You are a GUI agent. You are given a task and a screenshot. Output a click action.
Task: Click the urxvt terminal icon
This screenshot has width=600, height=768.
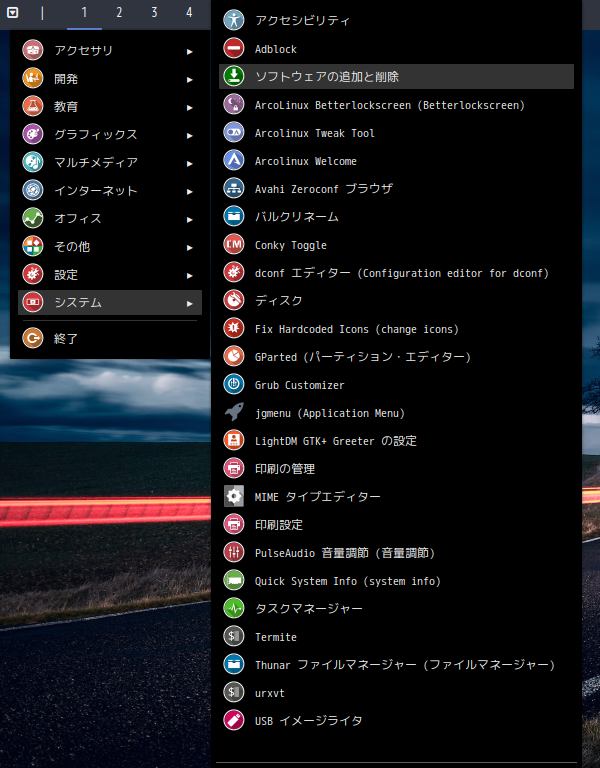pos(234,692)
